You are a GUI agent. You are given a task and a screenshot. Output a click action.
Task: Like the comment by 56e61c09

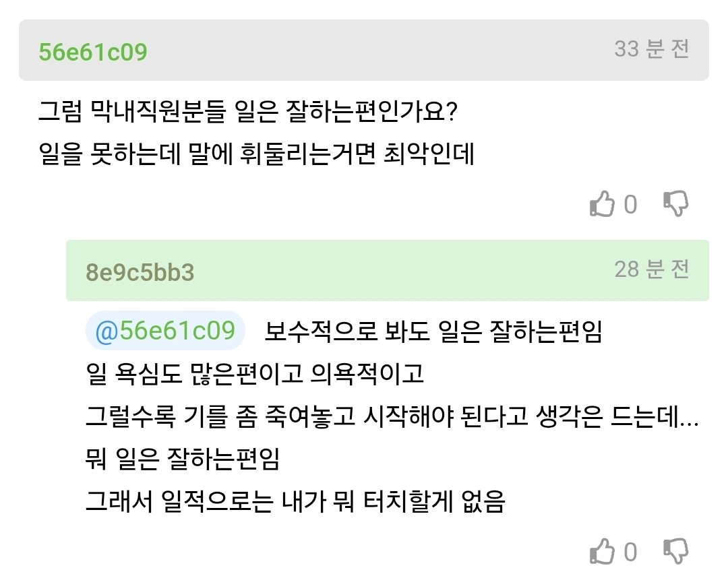602,204
